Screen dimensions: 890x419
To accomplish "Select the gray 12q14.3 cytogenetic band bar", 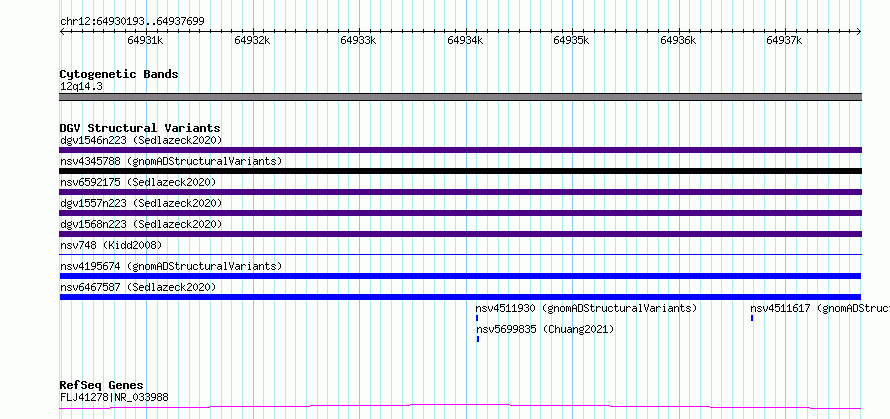I will (460, 97).
